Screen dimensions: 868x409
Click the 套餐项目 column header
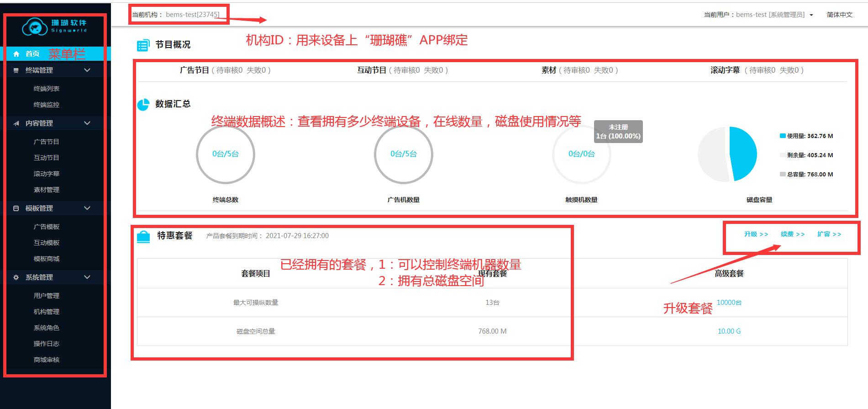256,274
